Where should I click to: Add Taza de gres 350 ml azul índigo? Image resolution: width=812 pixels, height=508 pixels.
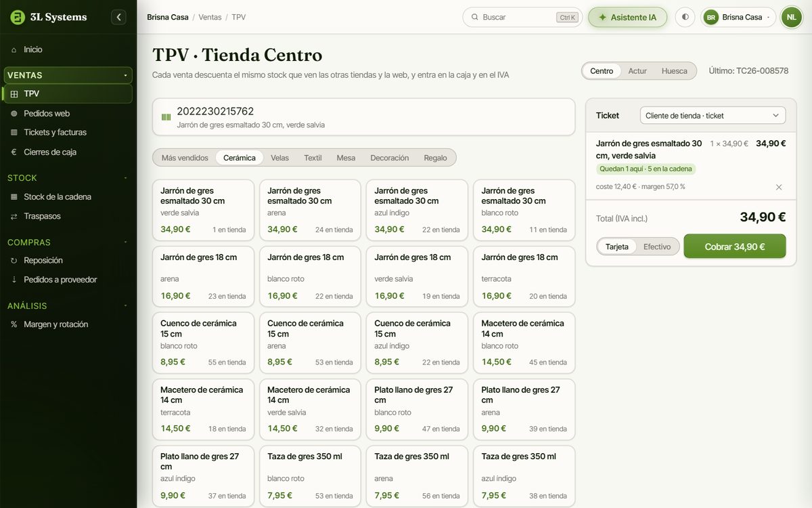(524, 475)
